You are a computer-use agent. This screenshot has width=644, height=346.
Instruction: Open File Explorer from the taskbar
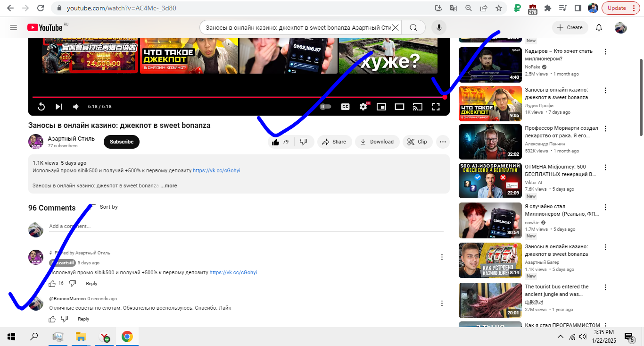click(x=81, y=337)
